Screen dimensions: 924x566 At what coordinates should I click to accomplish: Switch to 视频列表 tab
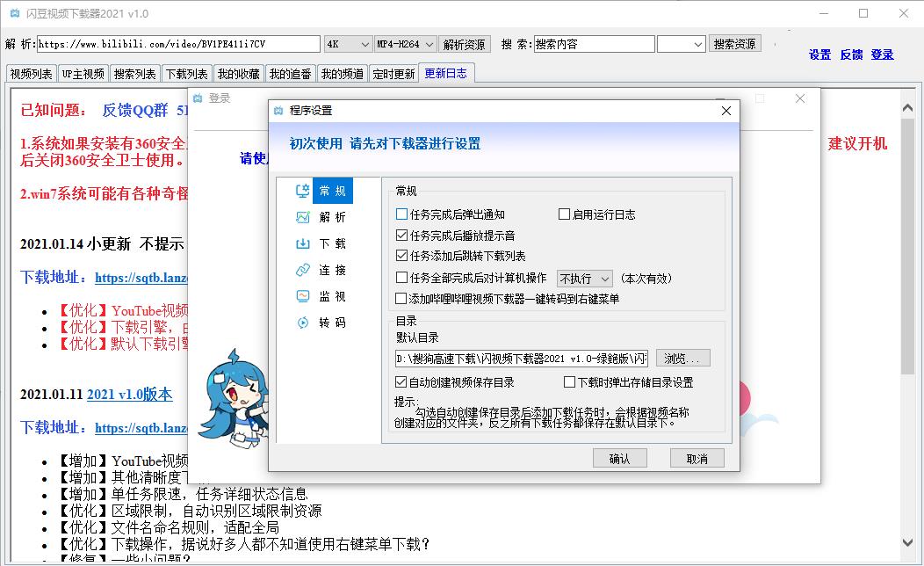(32, 74)
